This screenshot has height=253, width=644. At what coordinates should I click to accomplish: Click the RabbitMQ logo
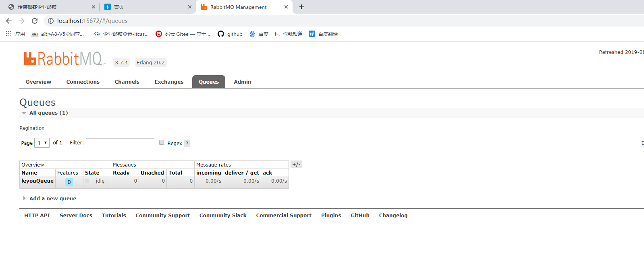click(x=64, y=59)
